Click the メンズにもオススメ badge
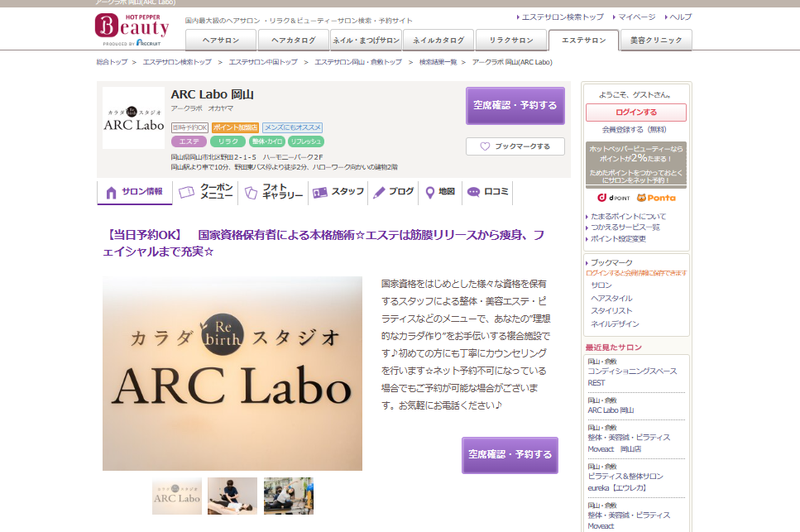This screenshot has width=800, height=532. coord(292,127)
